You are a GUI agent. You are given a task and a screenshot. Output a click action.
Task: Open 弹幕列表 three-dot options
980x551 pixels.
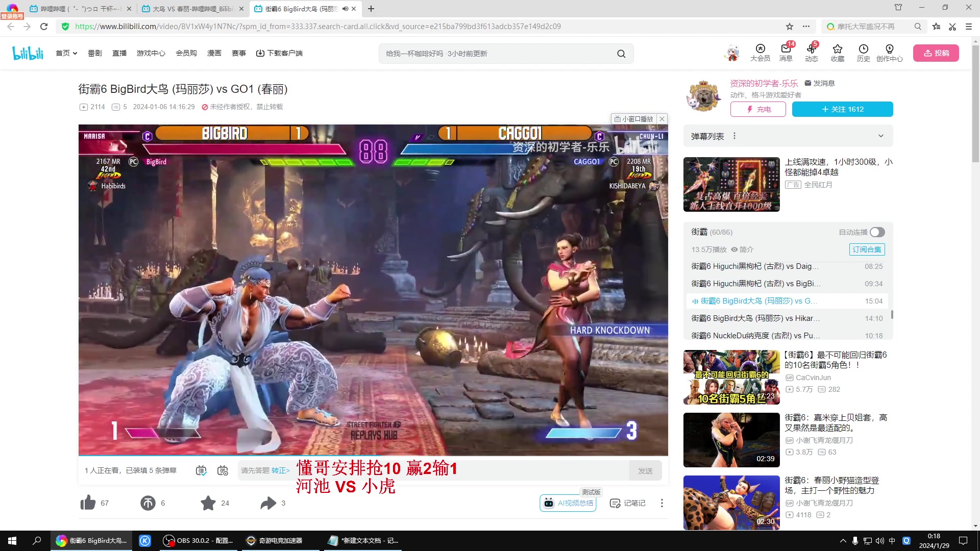734,136
